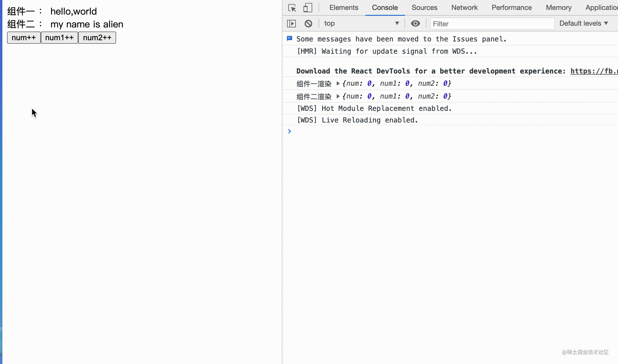Select the Sources tab

point(424,7)
